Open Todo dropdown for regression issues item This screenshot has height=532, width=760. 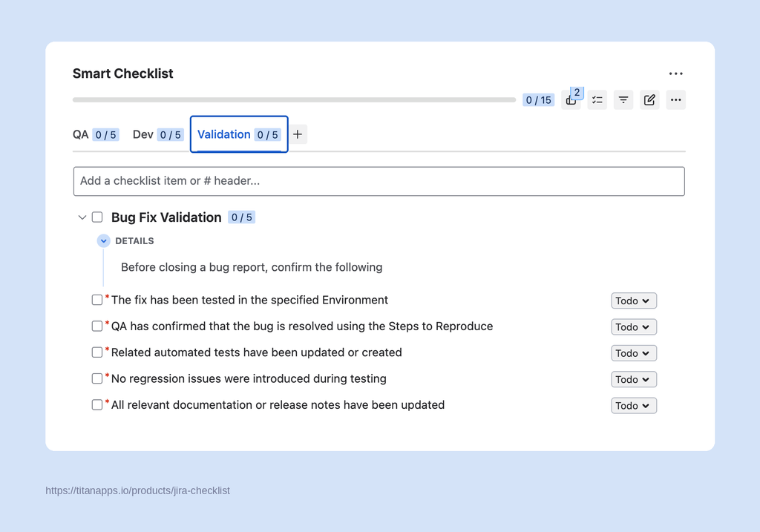[634, 379]
